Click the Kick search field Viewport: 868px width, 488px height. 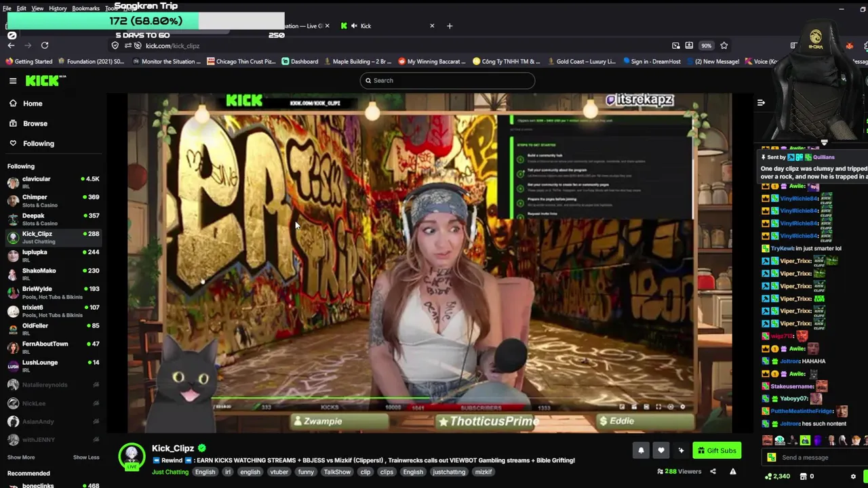[x=447, y=81]
